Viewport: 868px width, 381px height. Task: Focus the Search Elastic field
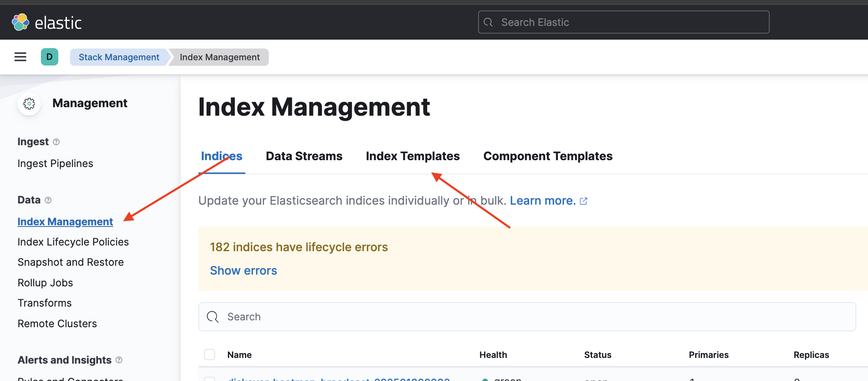click(623, 22)
